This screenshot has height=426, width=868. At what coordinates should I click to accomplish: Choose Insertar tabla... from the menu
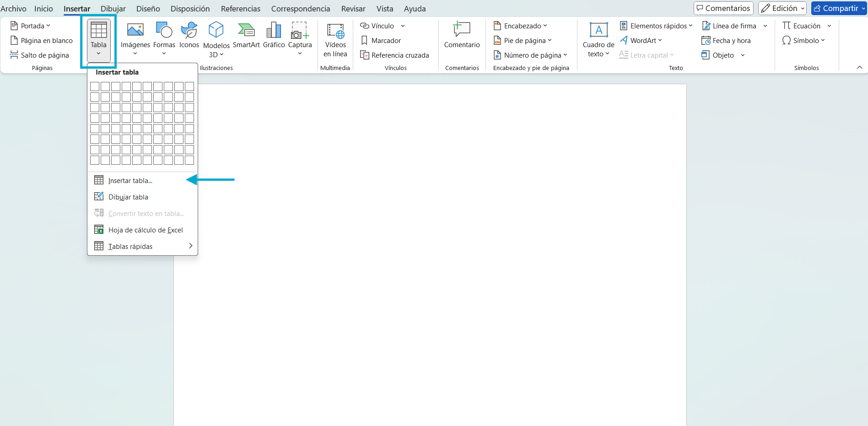click(x=130, y=181)
